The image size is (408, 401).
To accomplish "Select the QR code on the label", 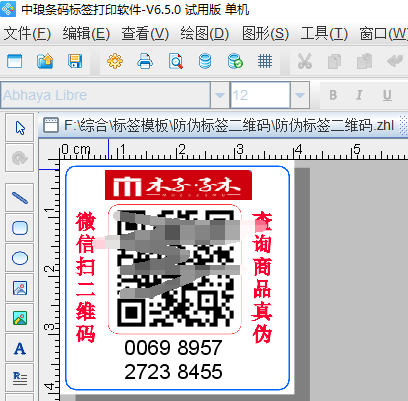I will [x=175, y=269].
